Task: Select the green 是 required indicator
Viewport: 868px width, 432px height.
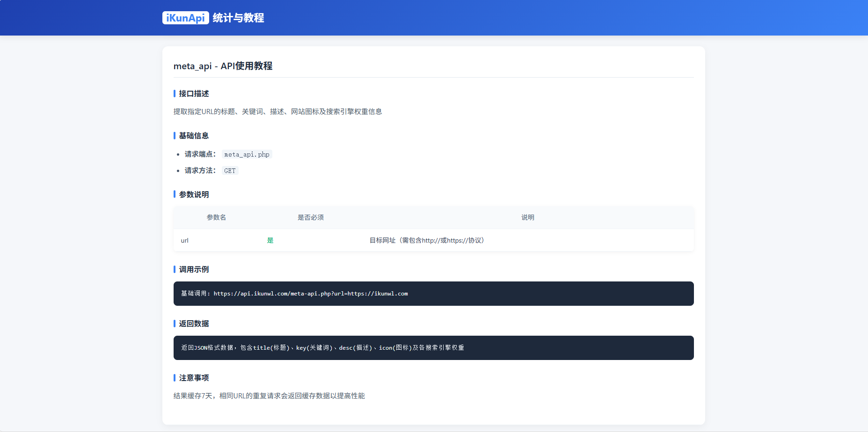Action: pyautogui.click(x=270, y=240)
